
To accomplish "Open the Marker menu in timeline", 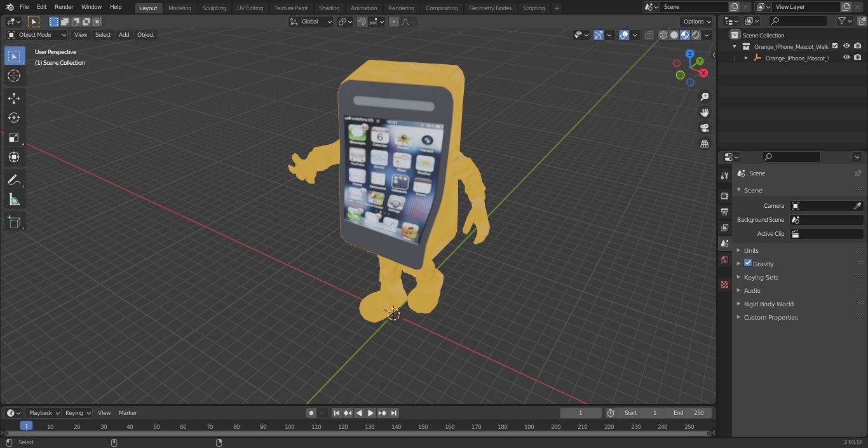I will point(128,413).
